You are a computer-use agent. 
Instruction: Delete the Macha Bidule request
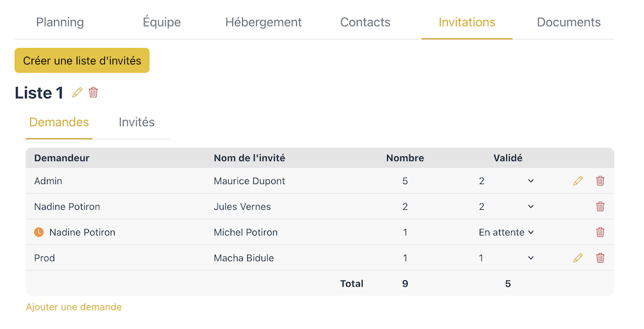pos(600,258)
